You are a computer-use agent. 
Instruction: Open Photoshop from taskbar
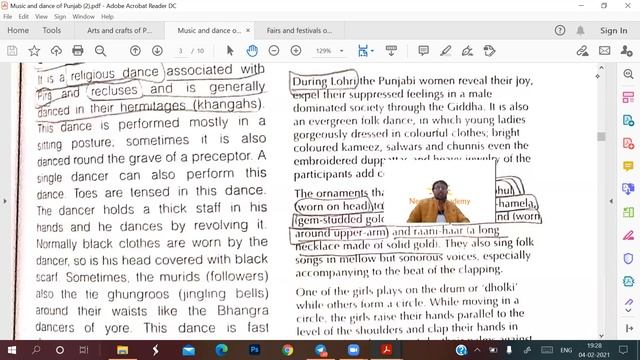point(254,350)
